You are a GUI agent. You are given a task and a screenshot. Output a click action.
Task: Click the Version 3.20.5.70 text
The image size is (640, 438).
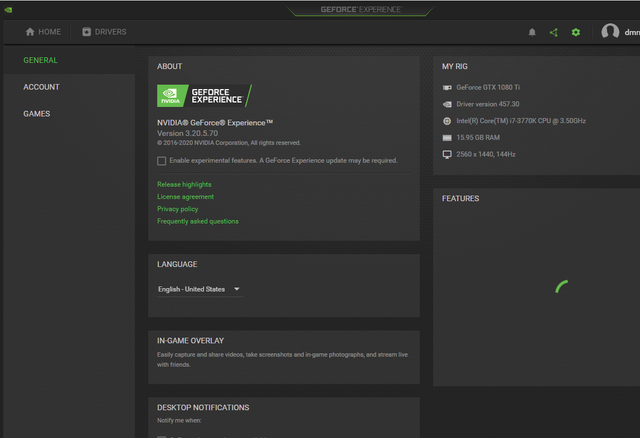click(187, 133)
